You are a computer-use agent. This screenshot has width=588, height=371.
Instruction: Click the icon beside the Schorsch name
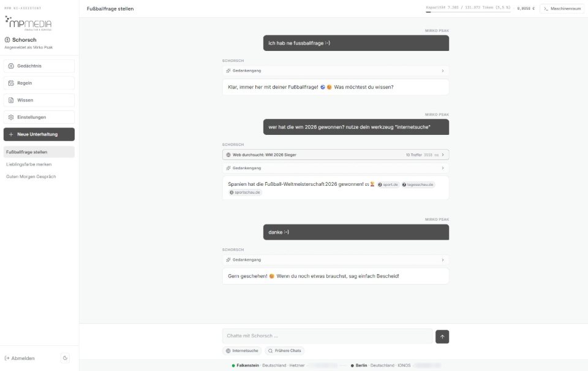coord(7,40)
